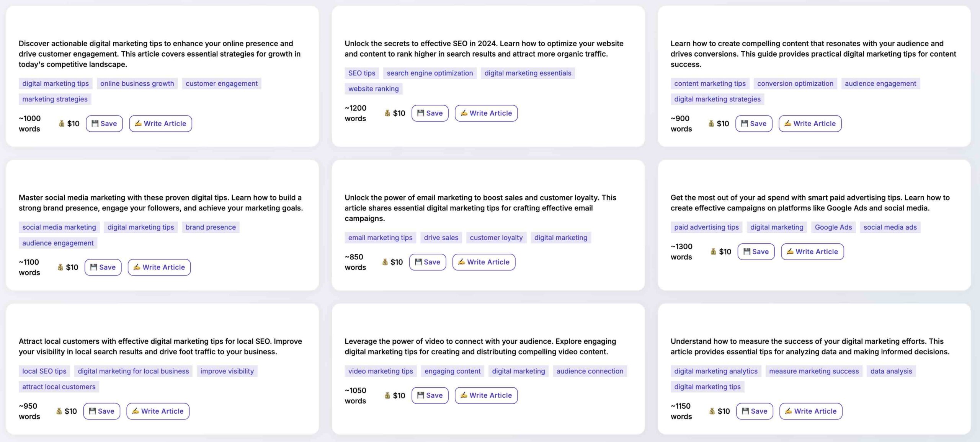Screen dimensions: 980x442
Task: Write Article for ~1000 words digital marketing idea
Action: (x=160, y=124)
